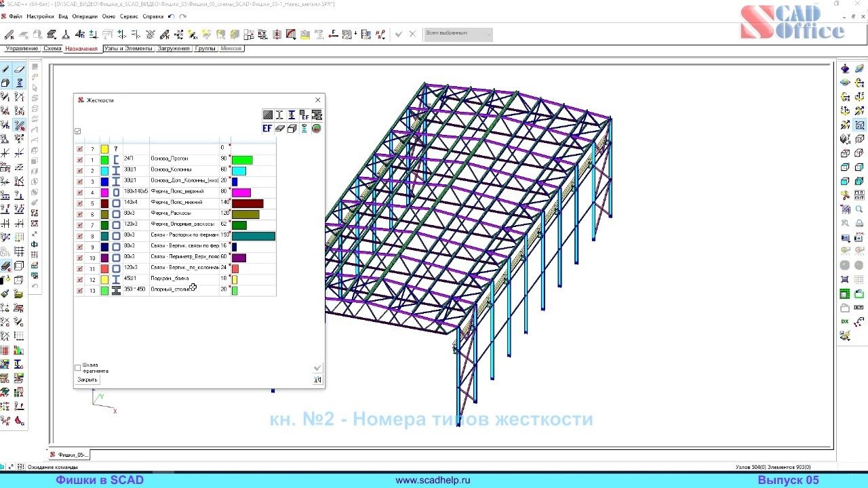Click the hatched section icon in Жесткости dialog
Image resolution: width=868 pixels, height=488 pixels.
pos(268,115)
